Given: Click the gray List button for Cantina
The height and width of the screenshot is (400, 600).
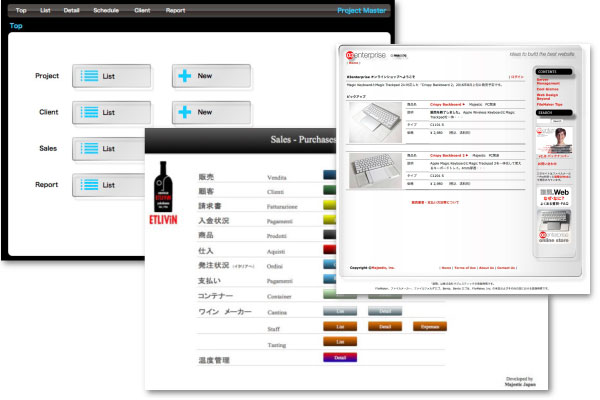Looking at the screenshot, I should click(340, 311).
